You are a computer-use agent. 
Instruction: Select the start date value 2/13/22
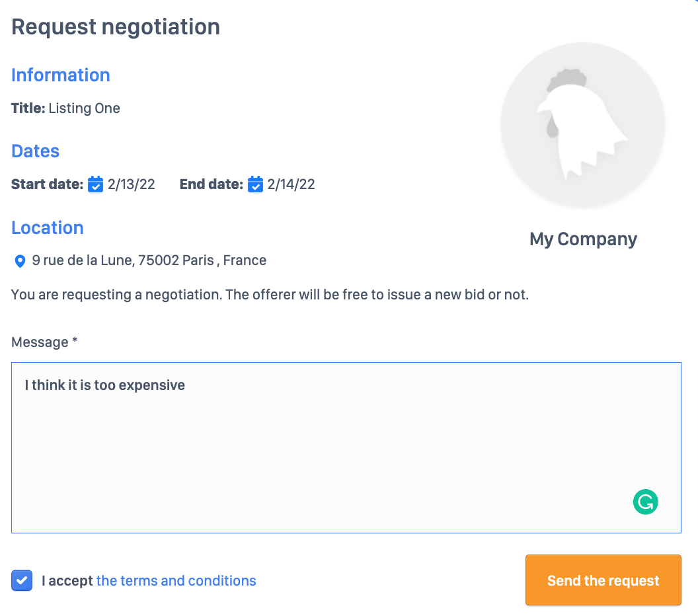click(132, 184)
